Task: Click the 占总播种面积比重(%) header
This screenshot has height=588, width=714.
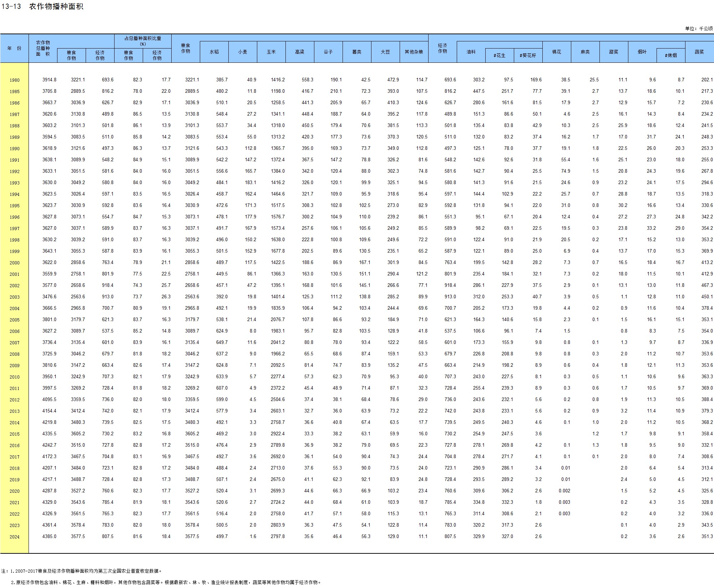Action: click(143, 41)
